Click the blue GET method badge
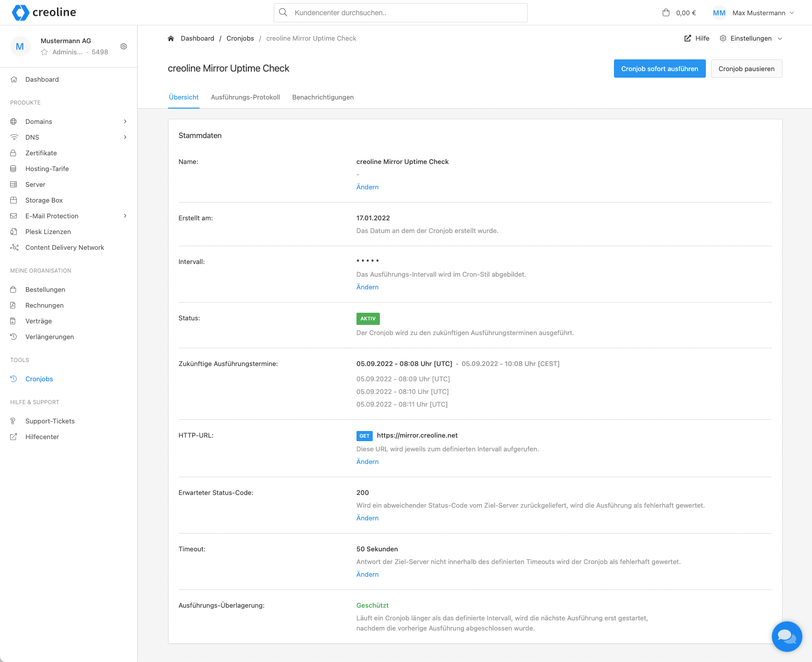Viewport: 812px width, 662px height. point(365,436)
